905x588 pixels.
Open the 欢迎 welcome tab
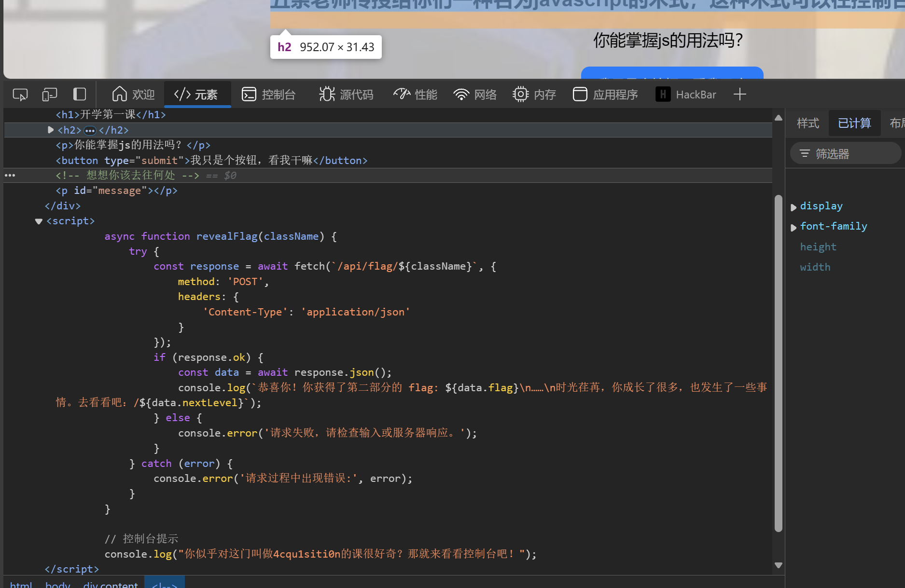click(133, 95)
